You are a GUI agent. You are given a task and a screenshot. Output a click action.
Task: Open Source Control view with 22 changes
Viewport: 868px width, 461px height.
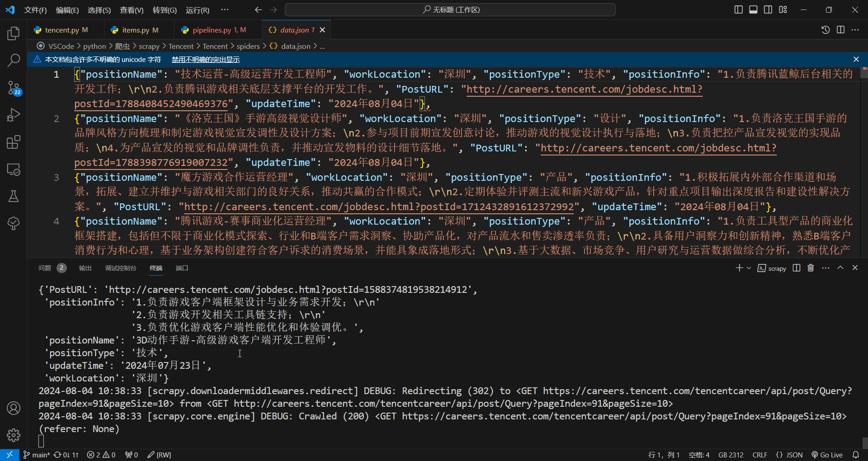pyautogui.click(x=14, y=88)
